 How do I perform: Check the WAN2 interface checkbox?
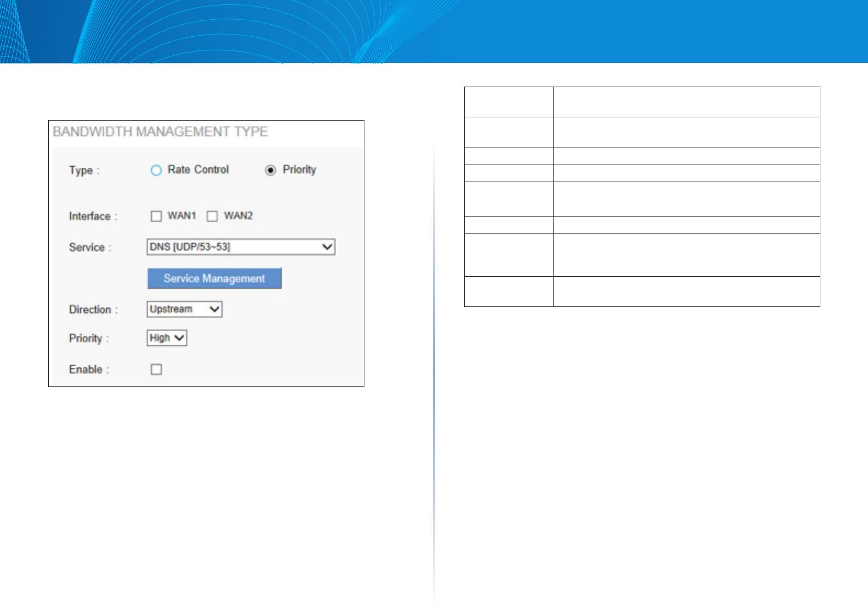pos(212,216)
